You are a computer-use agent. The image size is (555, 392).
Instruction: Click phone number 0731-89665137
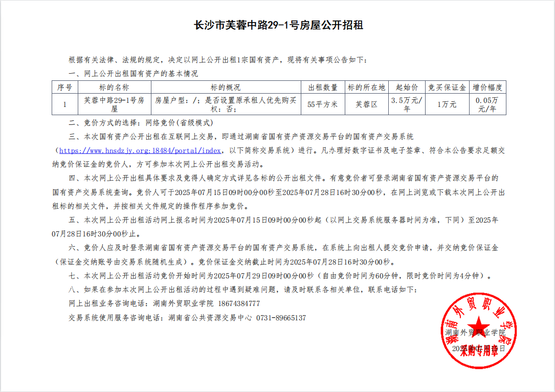coord(281,318)
